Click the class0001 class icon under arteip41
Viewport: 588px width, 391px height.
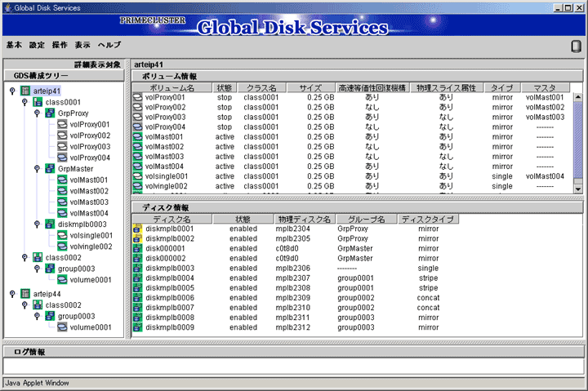coord(38,102)
